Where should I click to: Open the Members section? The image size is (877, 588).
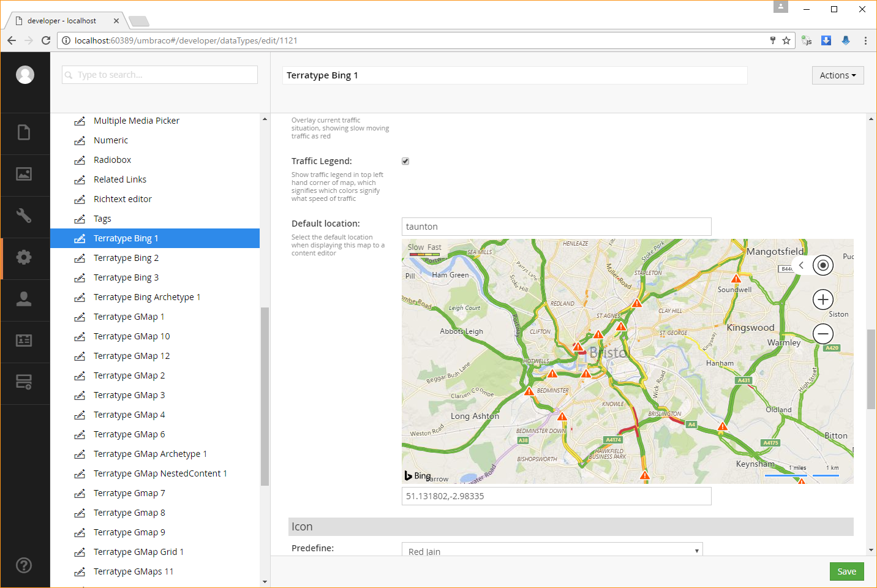point(24,341)
